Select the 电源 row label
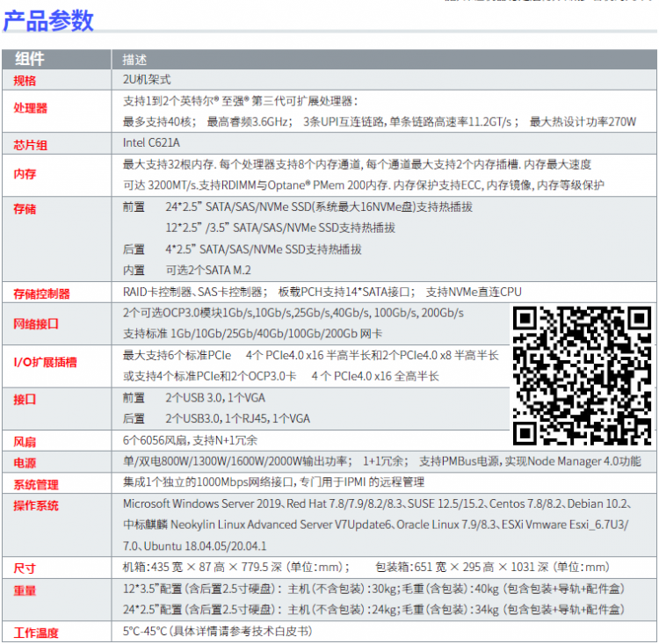Viewport: 659px width, 644px height. [25, 463]
